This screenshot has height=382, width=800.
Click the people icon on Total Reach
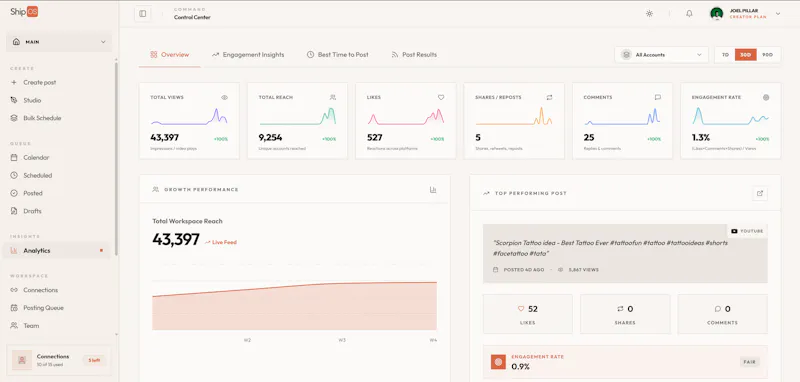click(x=333, y=97)
